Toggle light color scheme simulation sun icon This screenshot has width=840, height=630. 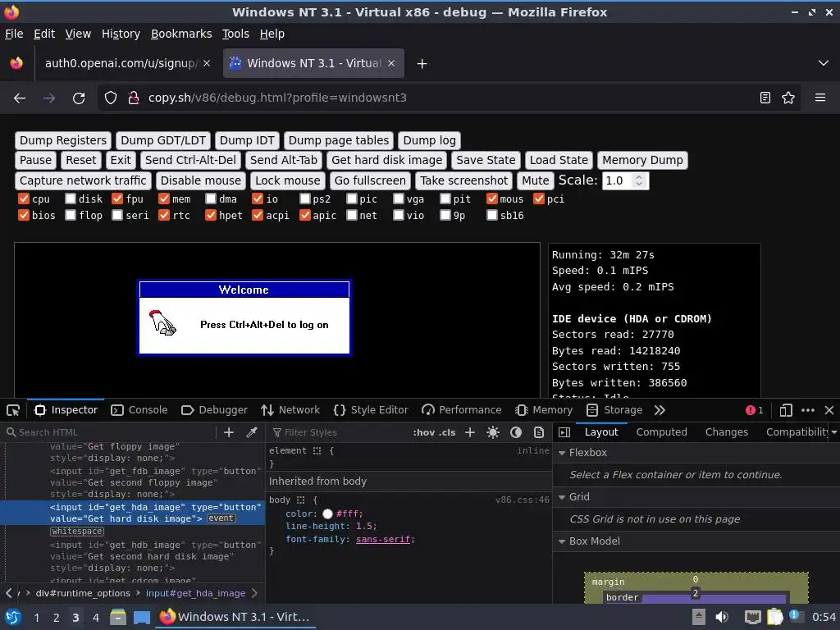[x=493, y=432]
